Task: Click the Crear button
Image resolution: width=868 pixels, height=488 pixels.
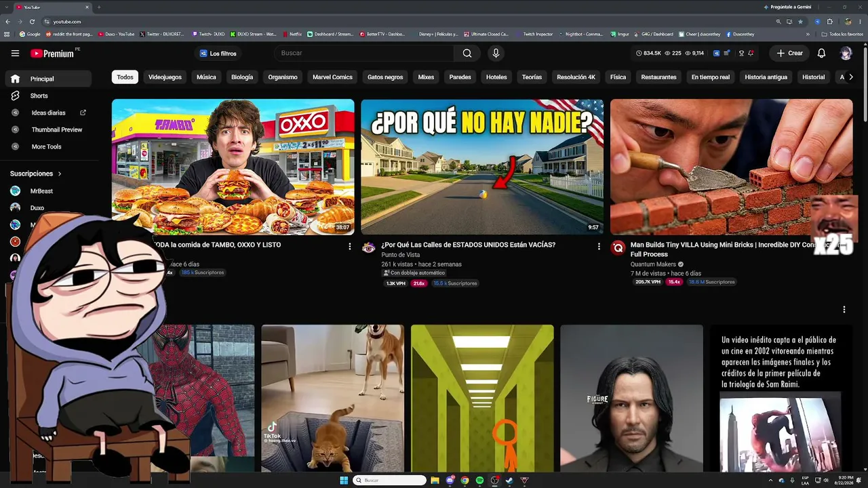Action: pyautogui.click(x=789, y=53)
